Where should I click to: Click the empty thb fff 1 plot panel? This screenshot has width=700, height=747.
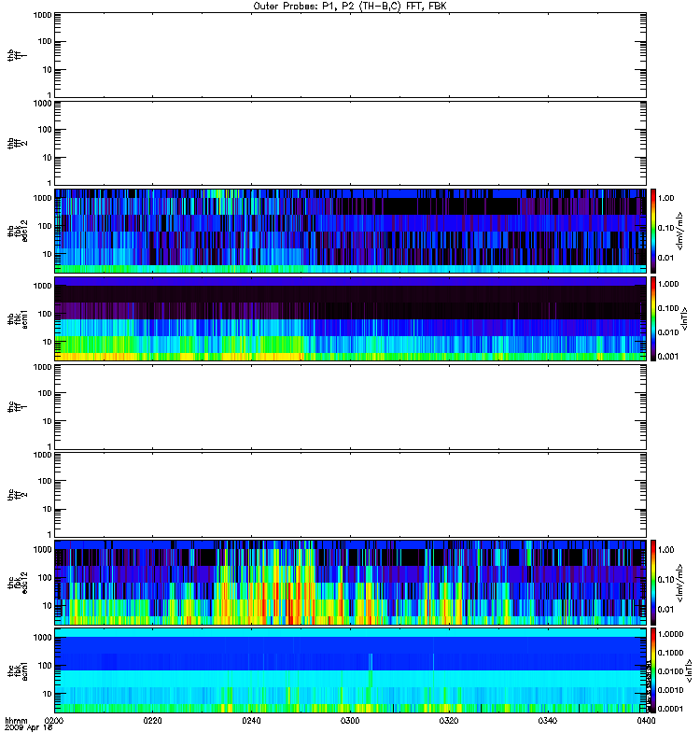[x=350, y=55]
